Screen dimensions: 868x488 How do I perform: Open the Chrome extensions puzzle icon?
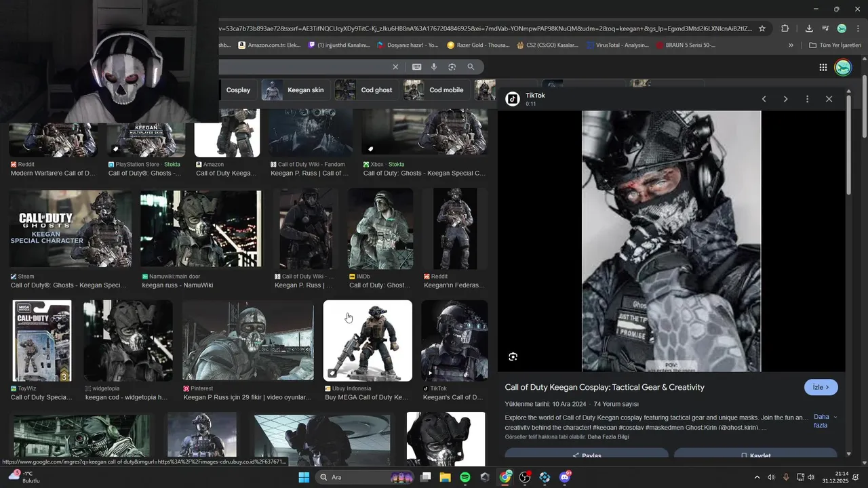[x=785, y=28]
